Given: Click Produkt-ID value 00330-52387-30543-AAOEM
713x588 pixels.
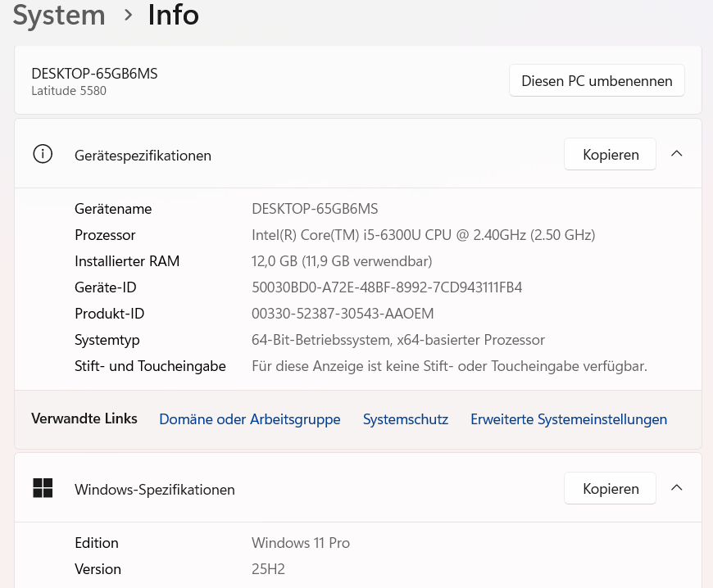Looking at the screenshot, I should [343, 314].
